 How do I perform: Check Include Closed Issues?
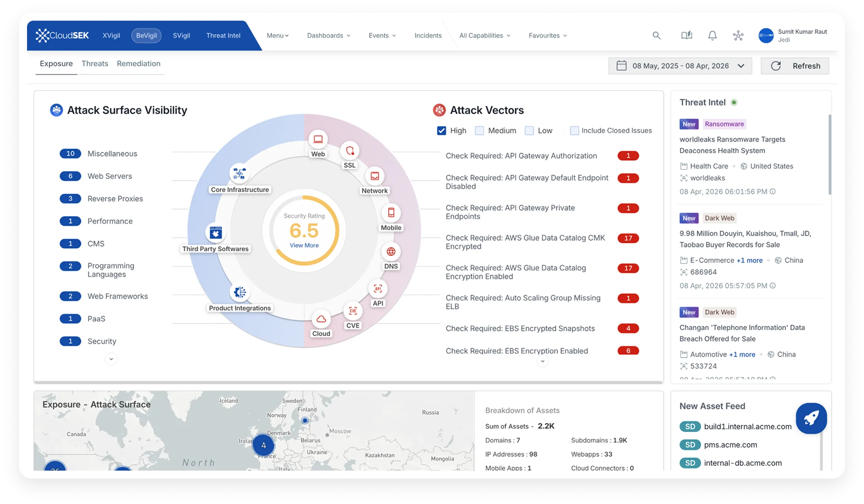pos(574,130)
